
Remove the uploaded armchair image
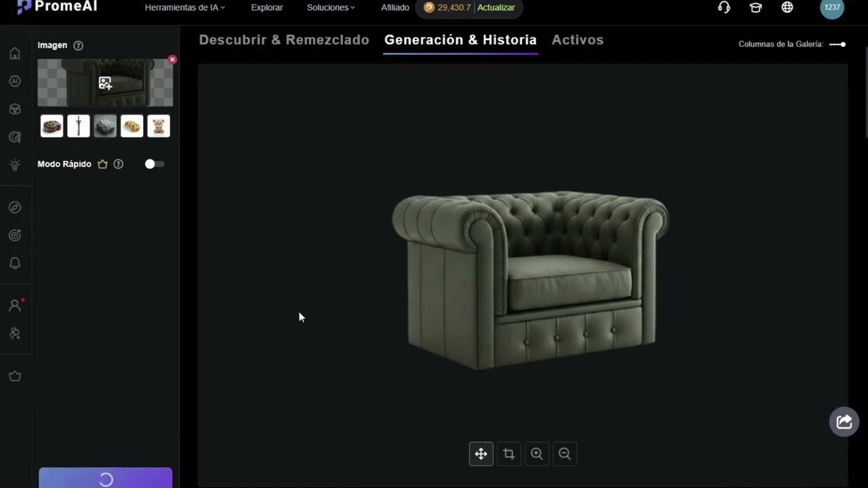(x=172, y=60)
